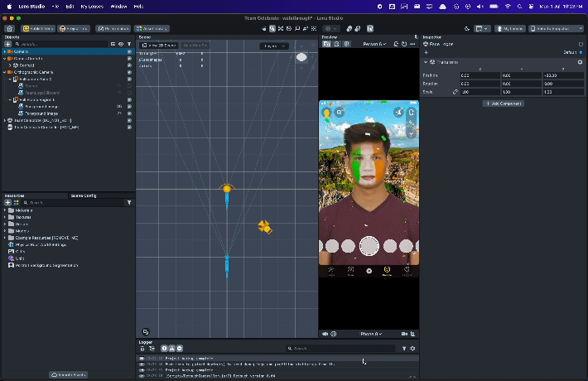Toggle the Camera object's enabled checkbox
Screen dimensions: 588x381
pos(129,51)
